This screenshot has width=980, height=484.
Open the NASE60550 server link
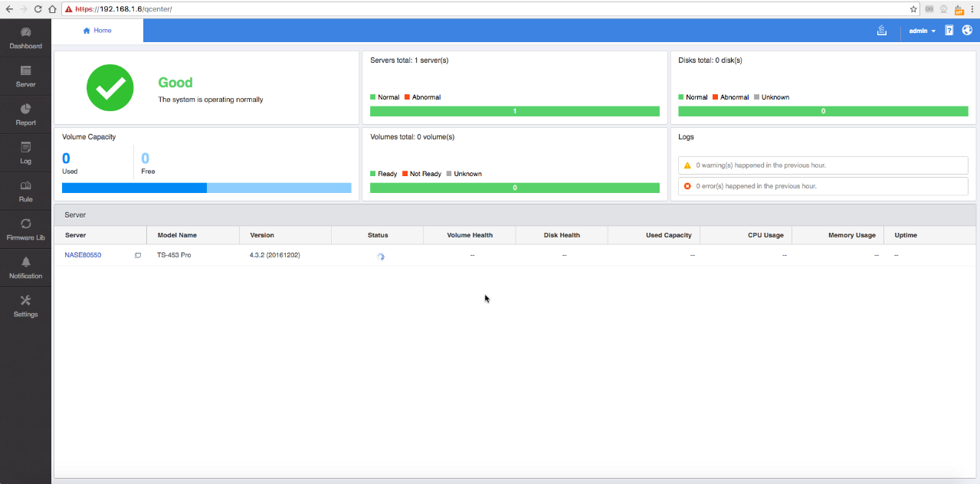tap(83, 255)
